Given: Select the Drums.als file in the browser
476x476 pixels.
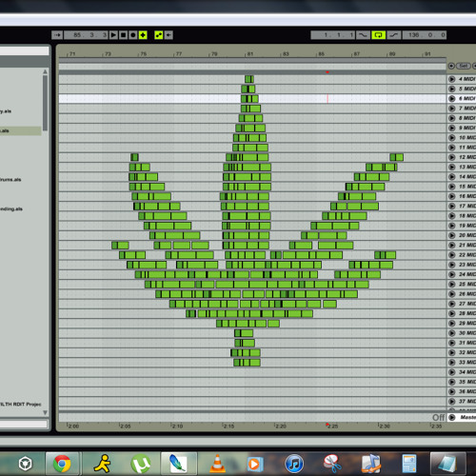Looking at the screenshot, I should tap(10, 180).
